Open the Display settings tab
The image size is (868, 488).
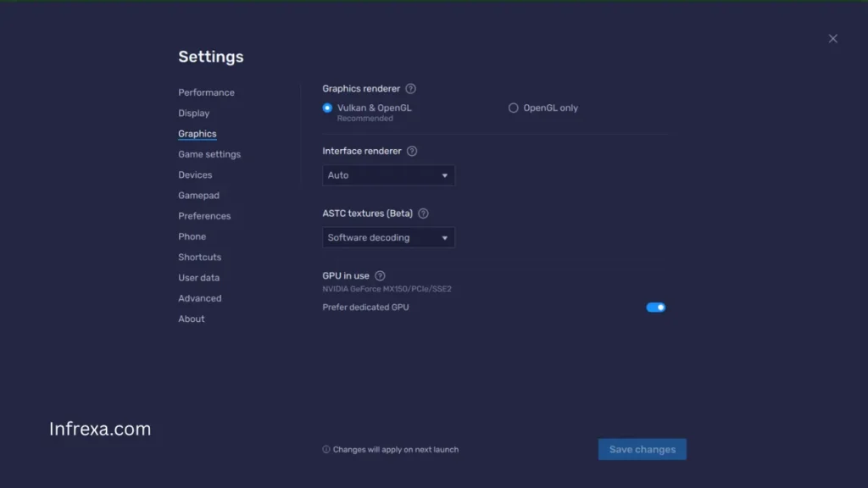[193, 113]
